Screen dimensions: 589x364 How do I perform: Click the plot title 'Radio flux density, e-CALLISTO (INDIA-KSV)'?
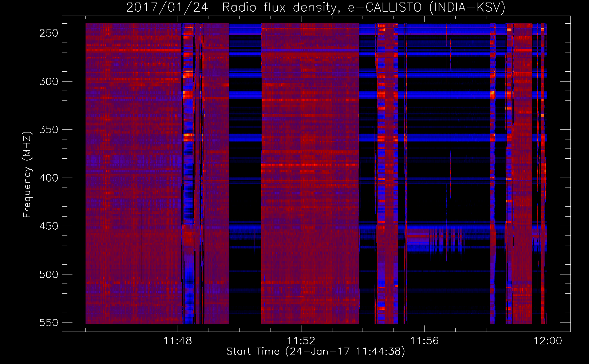click(364, 7)
